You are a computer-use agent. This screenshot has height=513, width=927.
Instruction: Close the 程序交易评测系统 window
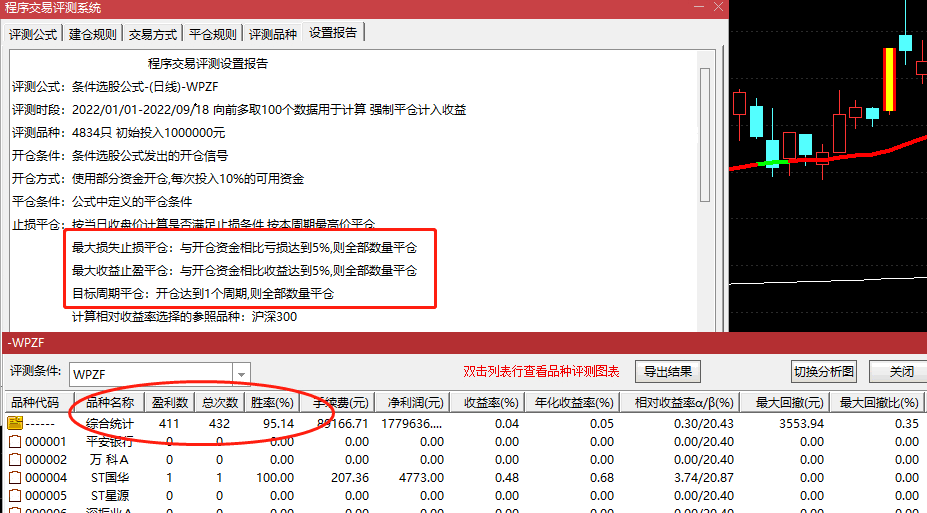pyautogui.click(x=718, y=7)
